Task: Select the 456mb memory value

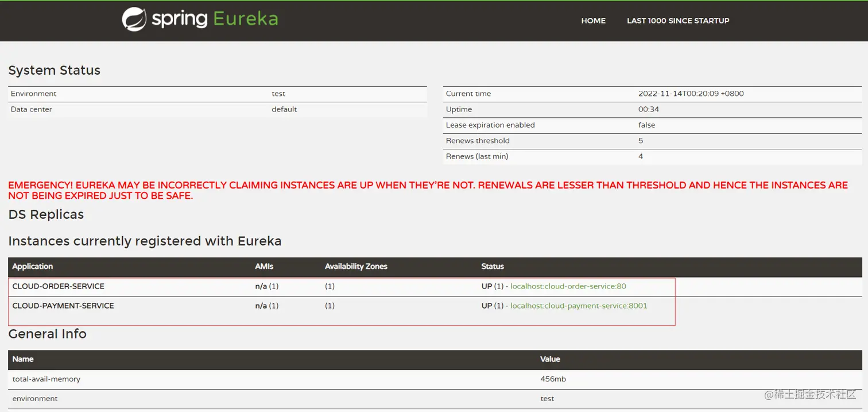Action: 553,379
